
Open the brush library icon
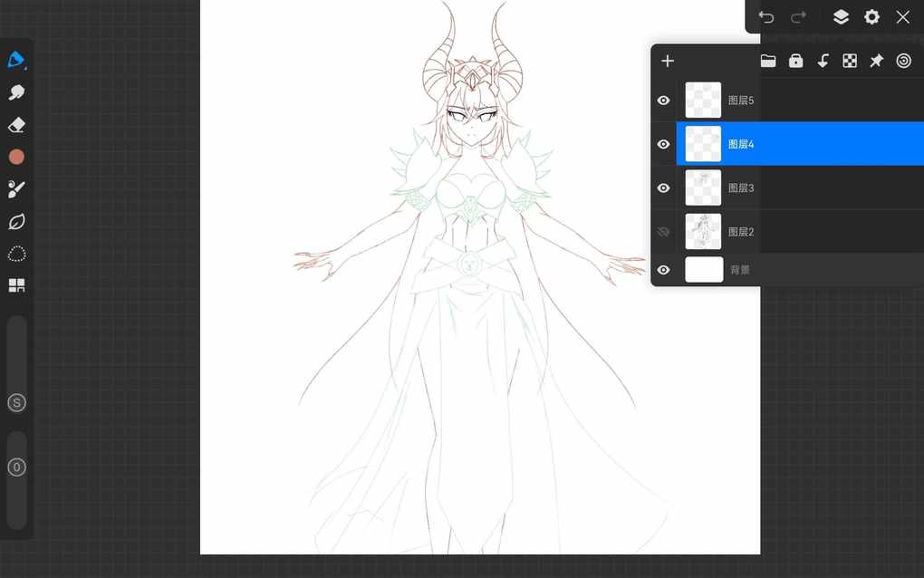(16, 189)
